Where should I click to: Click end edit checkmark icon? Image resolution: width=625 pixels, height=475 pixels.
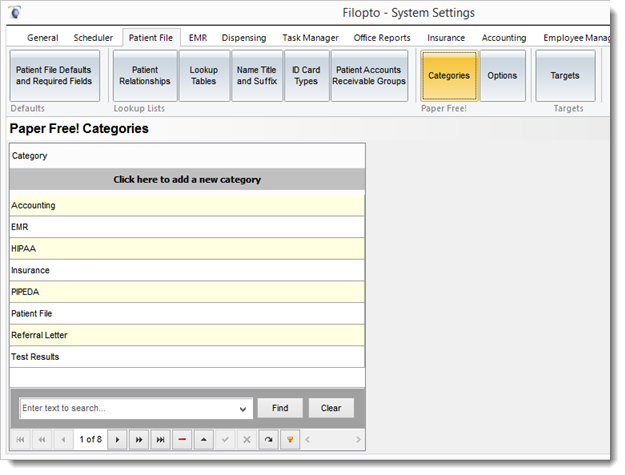pyautogui.click(x=225, y=440)
